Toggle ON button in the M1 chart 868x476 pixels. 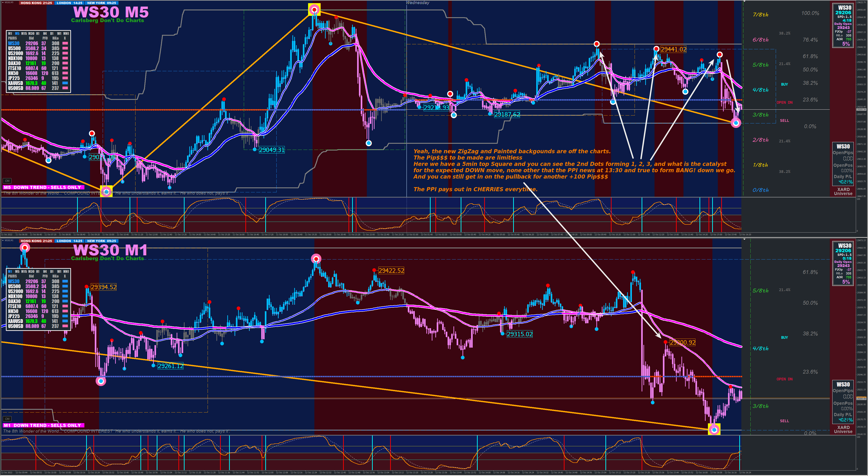tap(7, 419)
